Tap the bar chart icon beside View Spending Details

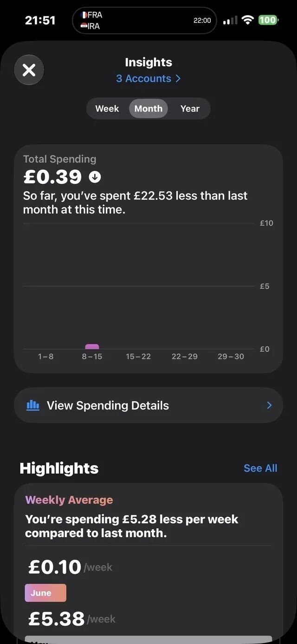[x=33, y=405]
